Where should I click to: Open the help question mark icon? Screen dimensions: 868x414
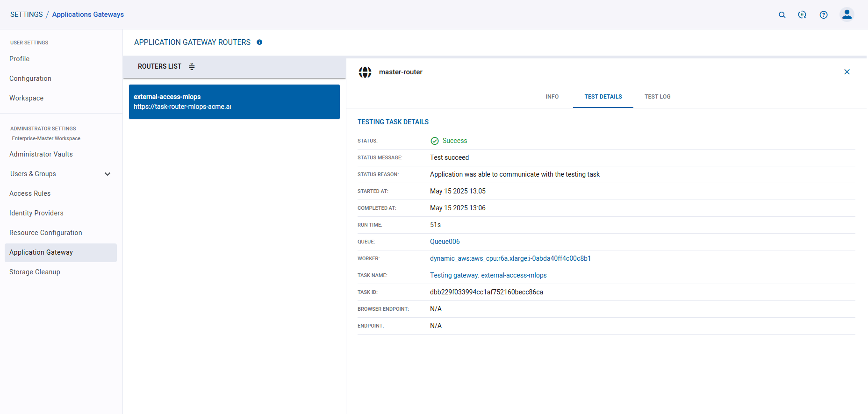(823, 15)
